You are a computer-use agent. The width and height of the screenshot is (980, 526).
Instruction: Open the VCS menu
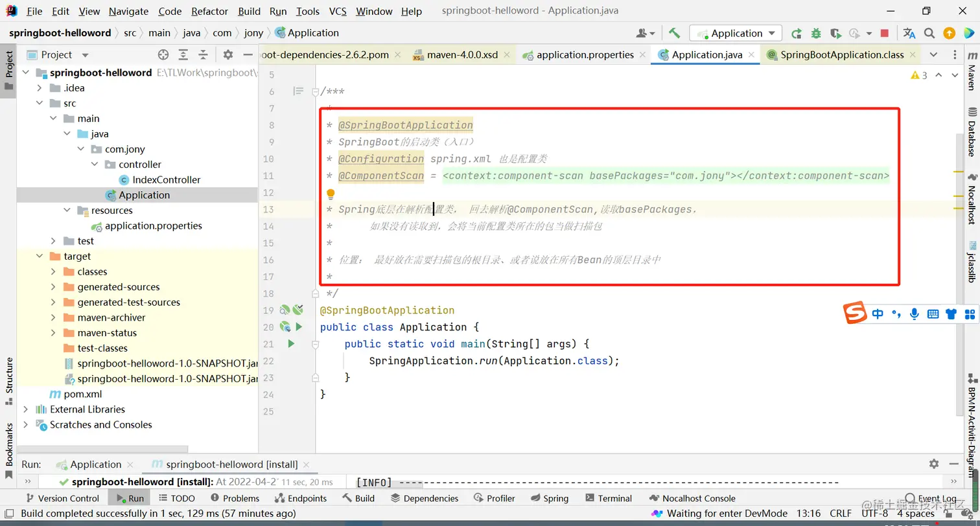338,11
